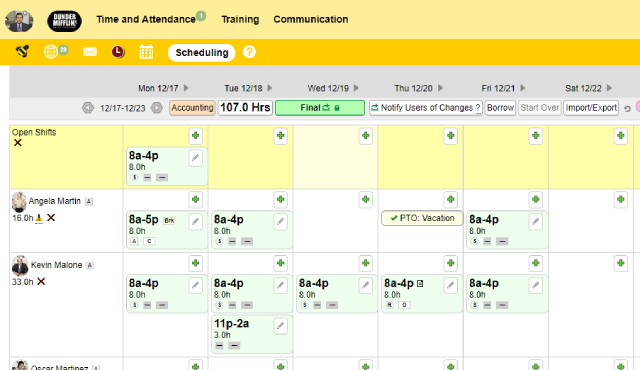Expand the Sat 12/22 day arrow
The height and width of the screenshot is (370, 640).
click(x=609, y=88)
